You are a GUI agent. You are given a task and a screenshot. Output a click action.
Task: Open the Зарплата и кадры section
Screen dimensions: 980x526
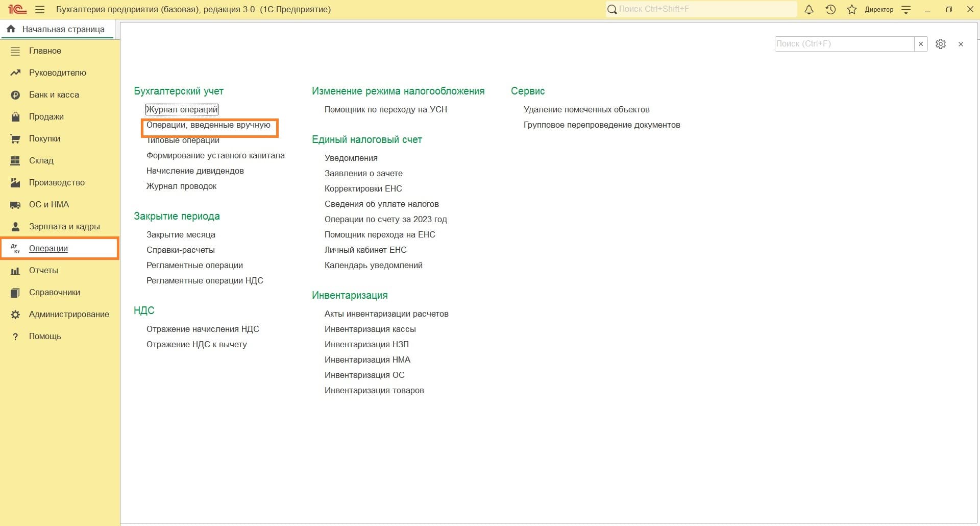(64, 226)
